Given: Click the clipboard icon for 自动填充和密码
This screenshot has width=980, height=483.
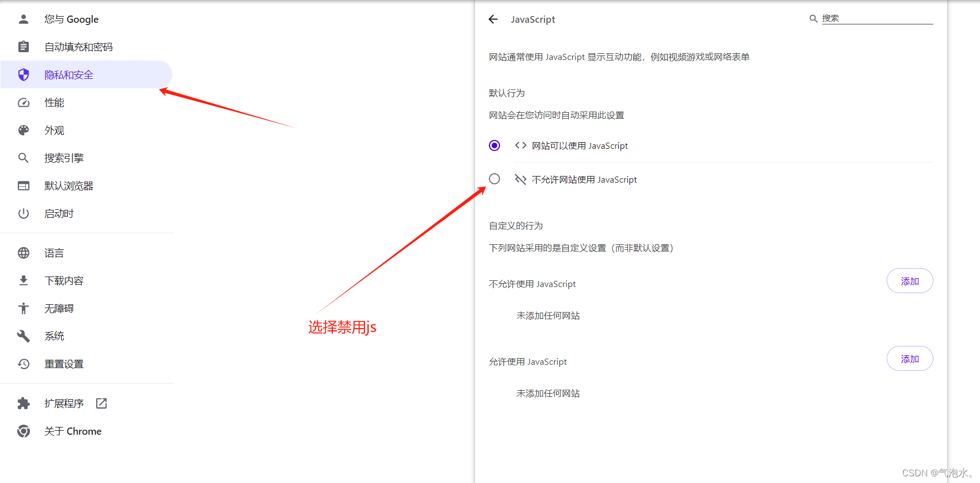Looking at the screenshot, I should [x=23, y=47].
